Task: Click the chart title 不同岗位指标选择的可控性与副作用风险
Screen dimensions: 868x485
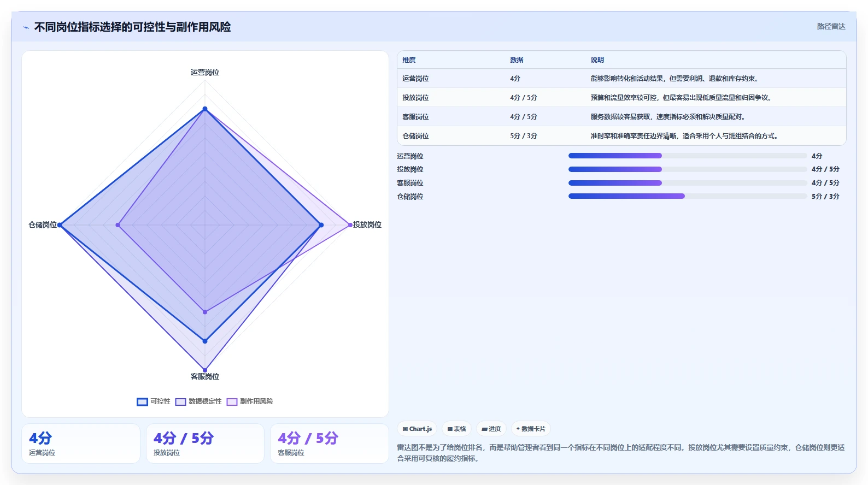Action: [x=133, y=27]
